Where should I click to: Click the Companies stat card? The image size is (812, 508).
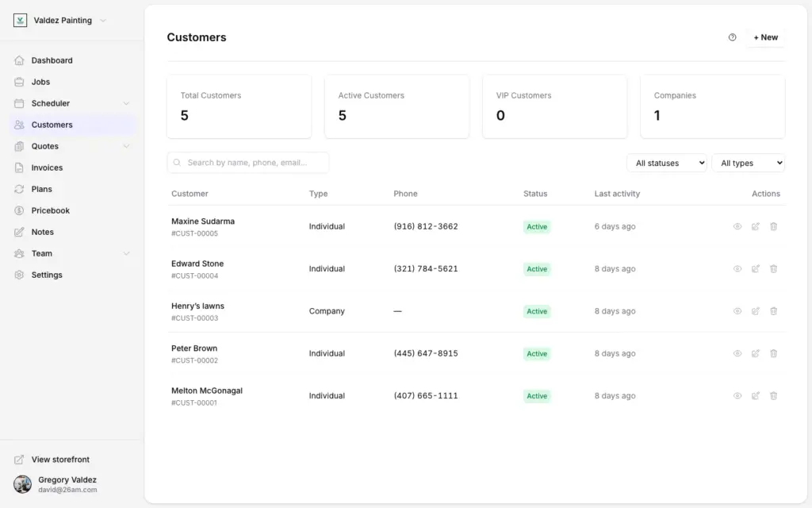(x=713, y=107)
